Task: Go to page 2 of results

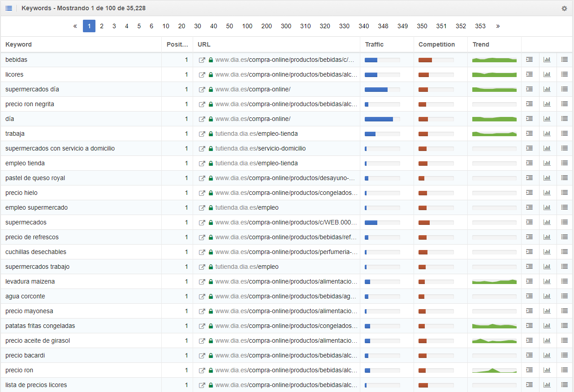Action: 102,26
